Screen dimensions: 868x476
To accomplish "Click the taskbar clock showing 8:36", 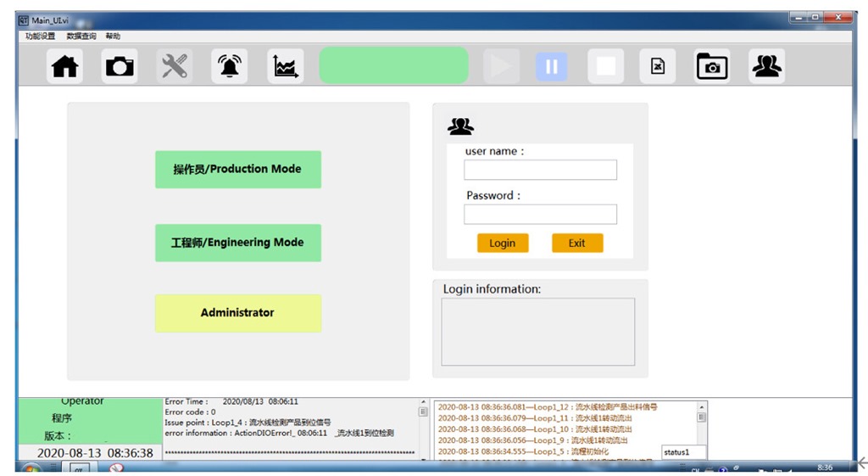I will click(825, 468).
